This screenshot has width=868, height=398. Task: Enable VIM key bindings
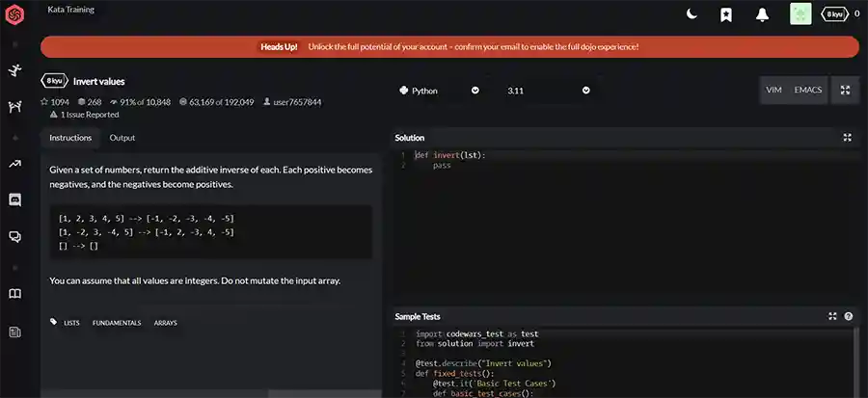click(x=773, y=90)
